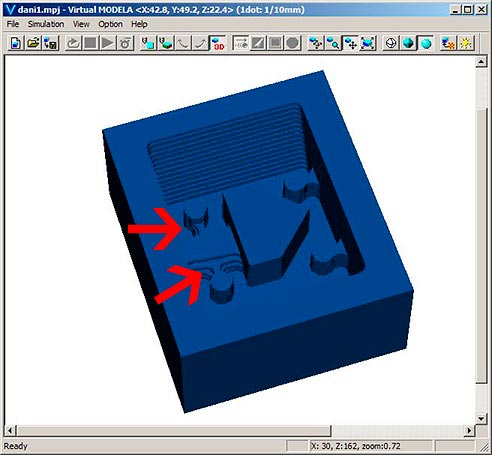Select the cyan cube workpiece icon
This screenshot has width=492, height=455.
point(148,43)
